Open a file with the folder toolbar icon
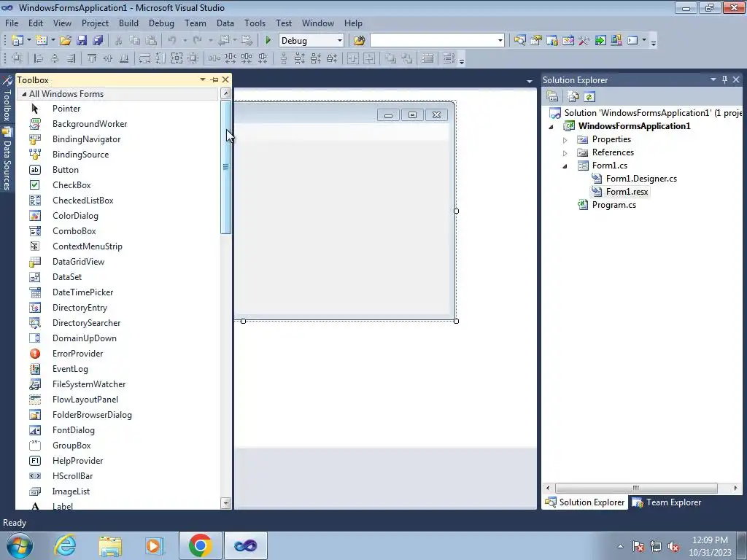 [66, 41]
